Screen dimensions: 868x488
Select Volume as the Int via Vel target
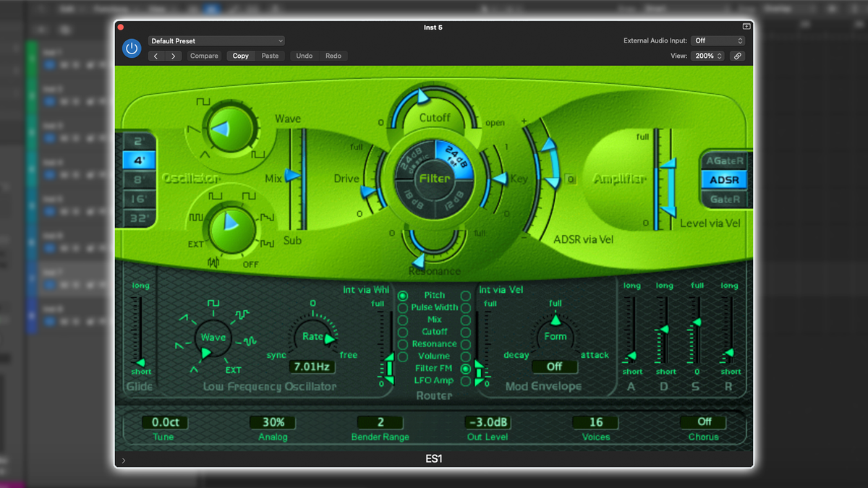[x=467, y=356]
